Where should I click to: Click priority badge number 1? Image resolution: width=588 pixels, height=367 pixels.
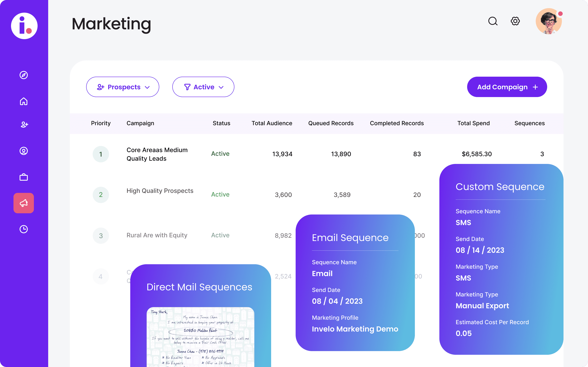(101, 154)
